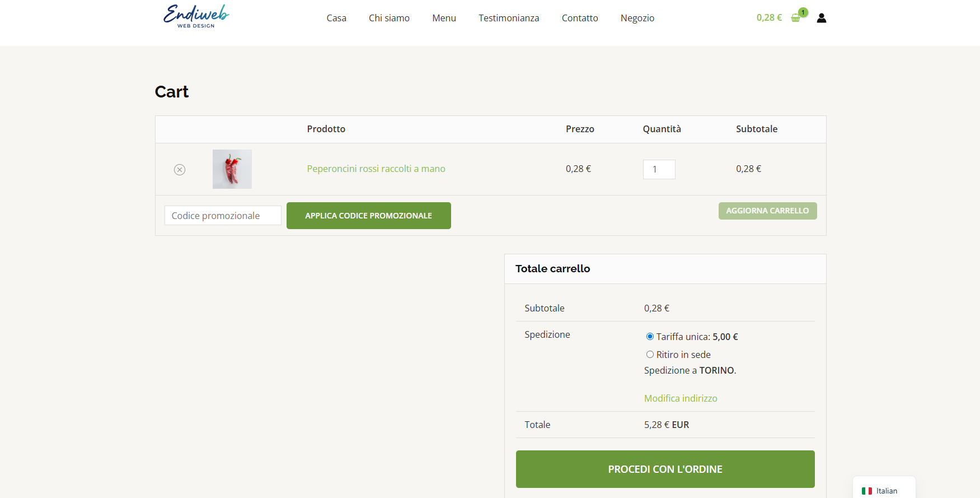Open the Casa menu item
This screenshot has height=498, width=980.
336,18
